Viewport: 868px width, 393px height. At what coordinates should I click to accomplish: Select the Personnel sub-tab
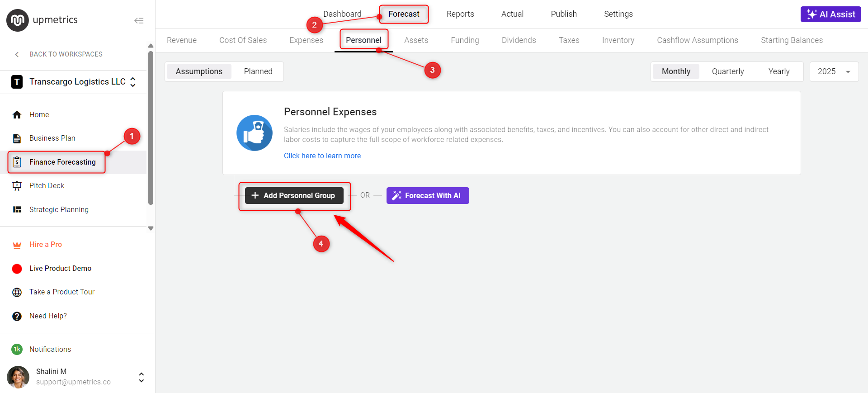point(363,40)
